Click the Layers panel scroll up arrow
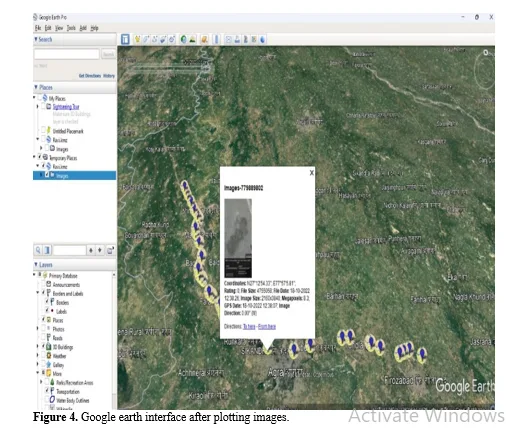 click(x=114, y=275)
